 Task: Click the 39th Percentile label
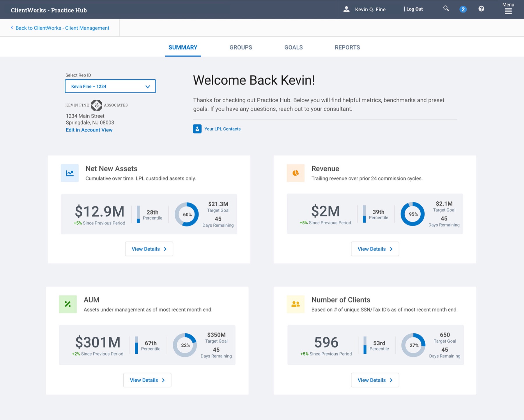click(378, 214)
